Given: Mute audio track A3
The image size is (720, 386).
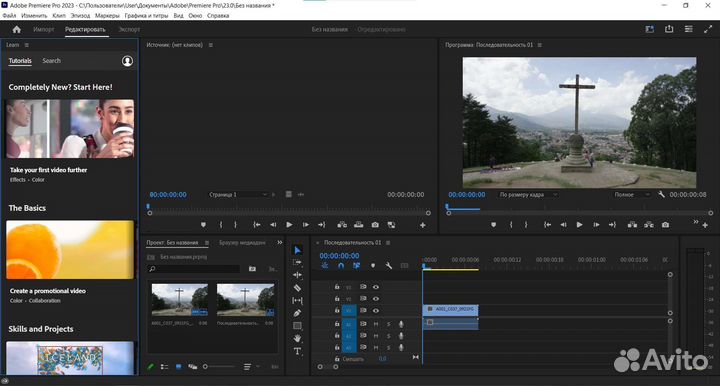Looking at the screenshot, I should [x=376, y=348].
